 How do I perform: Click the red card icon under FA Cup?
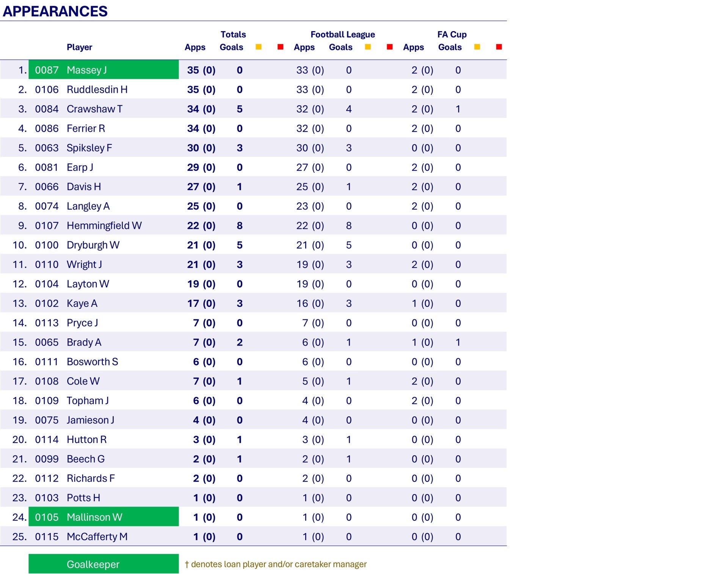[499, 47]
